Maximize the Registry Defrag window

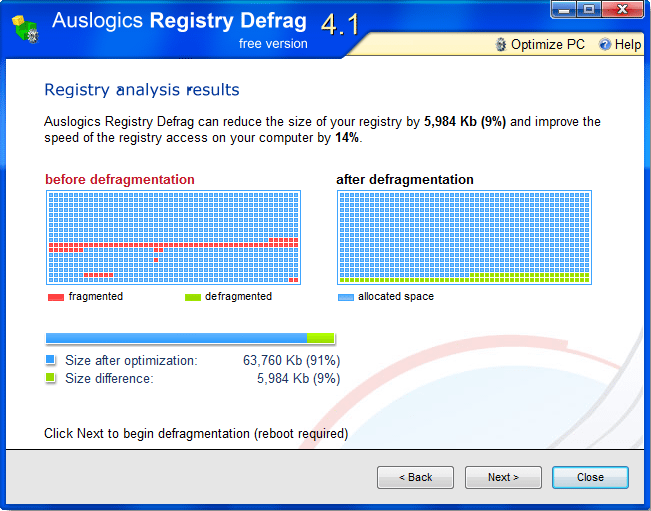(x=589, y=9)
